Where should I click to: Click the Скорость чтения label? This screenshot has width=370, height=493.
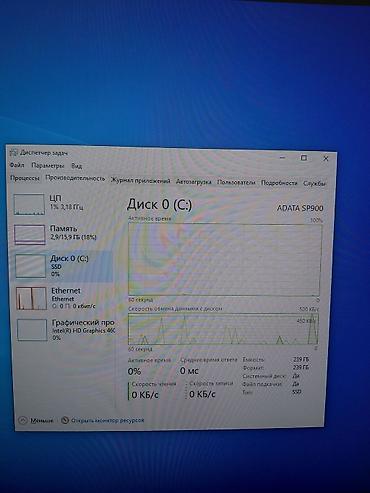154,384
